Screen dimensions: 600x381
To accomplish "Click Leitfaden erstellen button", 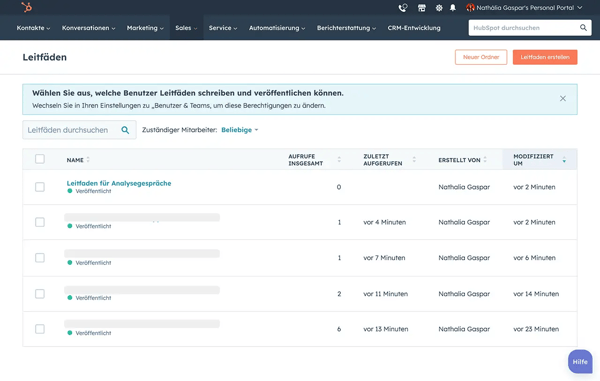I will (x=545, y=57).
